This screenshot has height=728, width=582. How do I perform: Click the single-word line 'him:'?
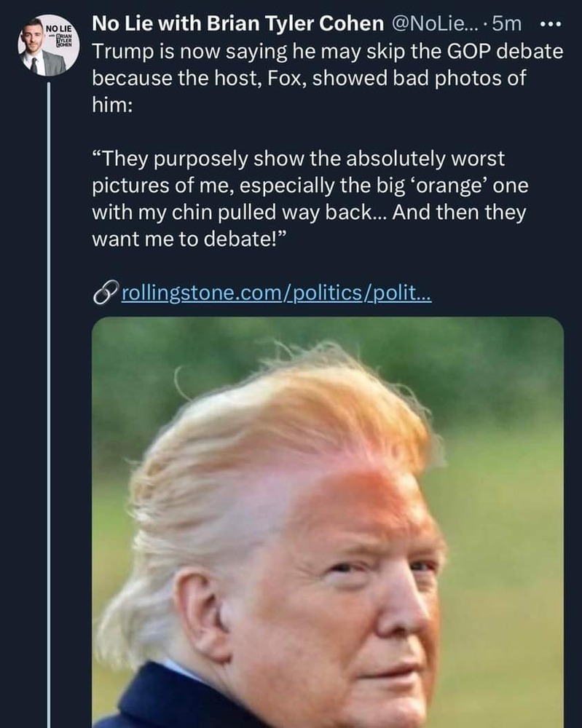[x=111, y=106]
